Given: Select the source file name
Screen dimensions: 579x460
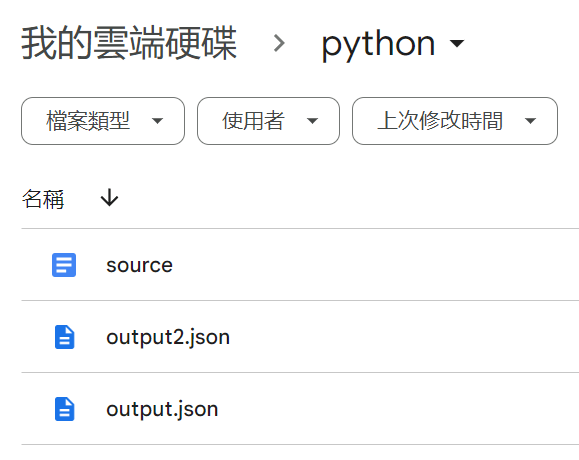Looking at the screenshot, I should tap(140, 265).
